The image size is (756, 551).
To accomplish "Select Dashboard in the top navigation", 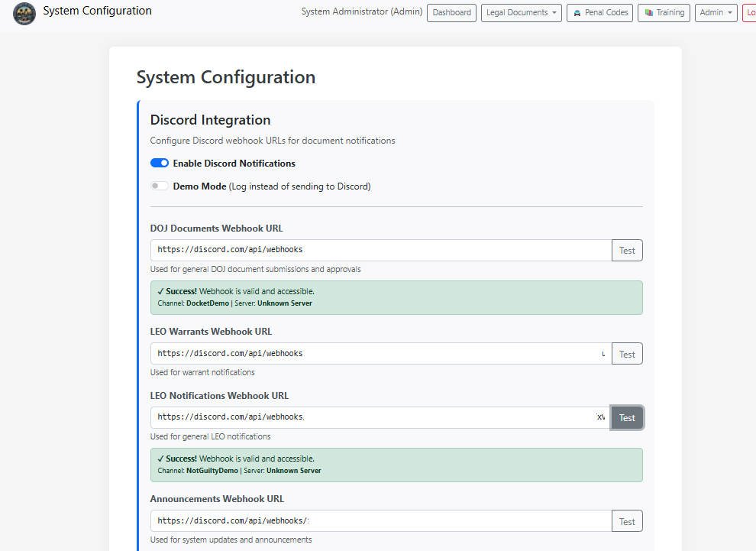I will click(x=451, y=12).
